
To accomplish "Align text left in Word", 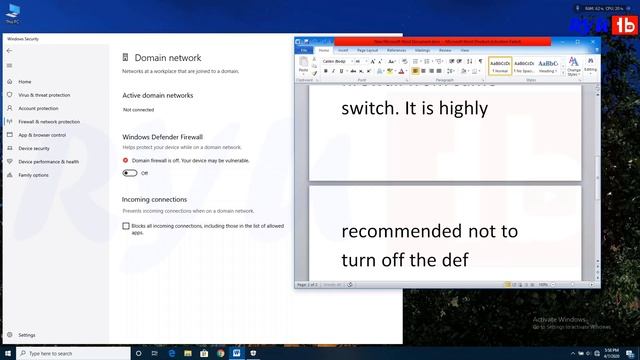I will (415, 71).
